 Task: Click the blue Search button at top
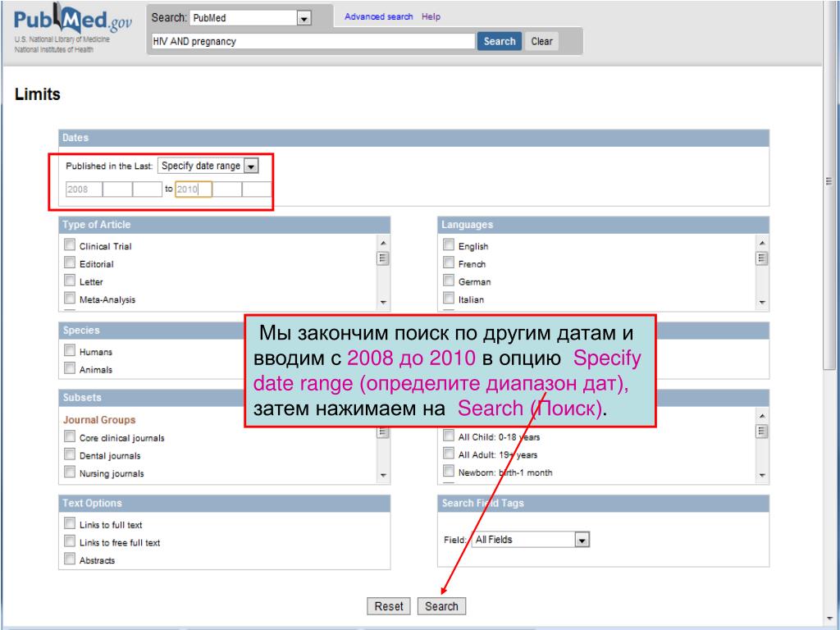pos(500,41)
